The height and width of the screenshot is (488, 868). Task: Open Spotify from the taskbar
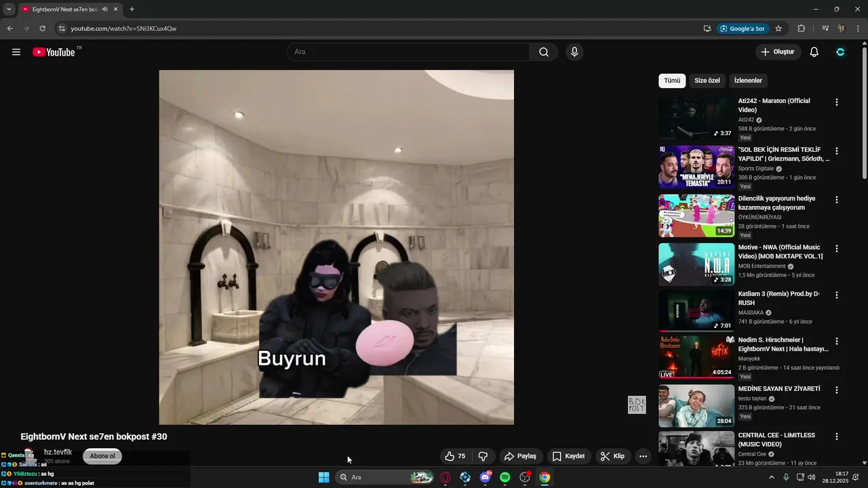pos(505,477)
